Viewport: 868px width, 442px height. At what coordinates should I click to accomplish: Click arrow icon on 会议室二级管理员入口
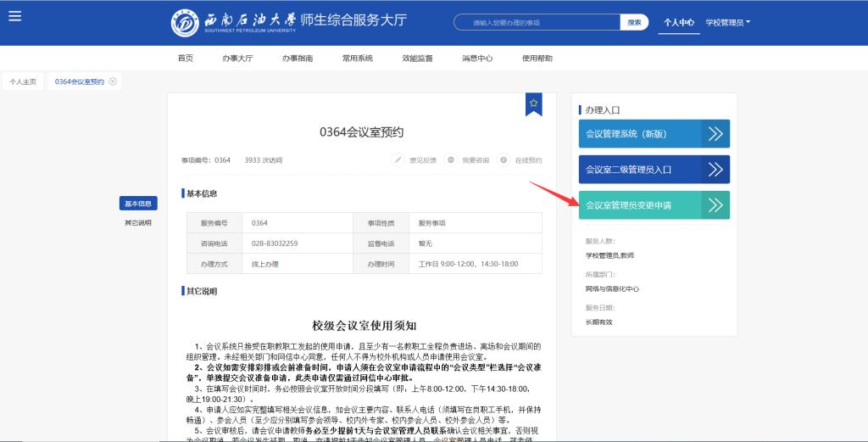click(715, 169)
